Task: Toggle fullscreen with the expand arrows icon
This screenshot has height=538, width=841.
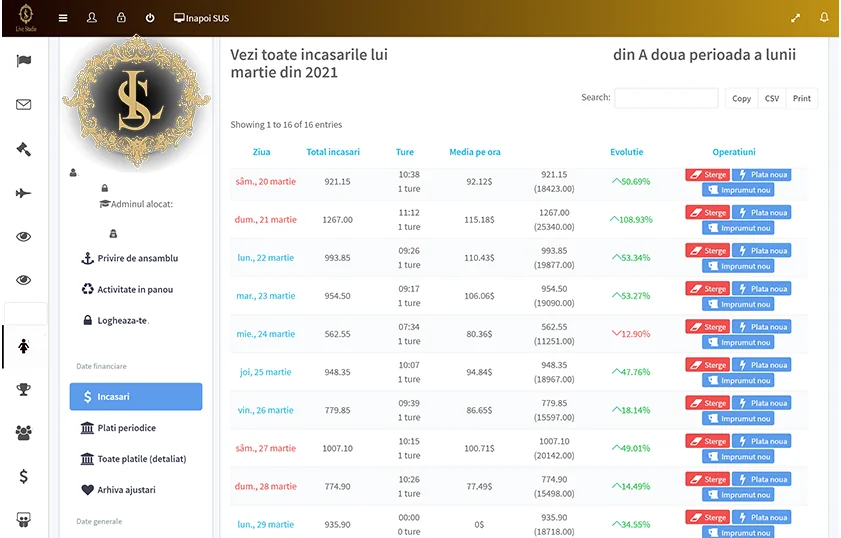Action: tap(796, 18)
